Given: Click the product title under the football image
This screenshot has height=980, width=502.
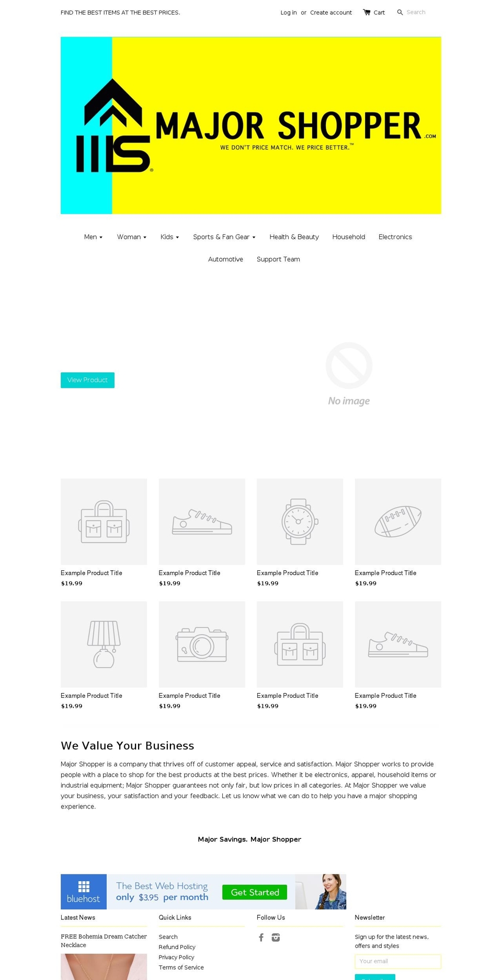Looking at the screenshot, I should (385, 573).
